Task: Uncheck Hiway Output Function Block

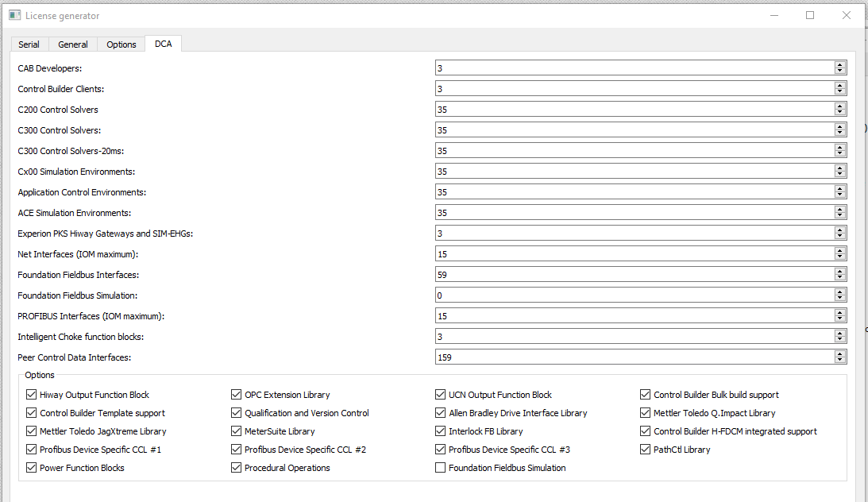Action: (31, 395)
